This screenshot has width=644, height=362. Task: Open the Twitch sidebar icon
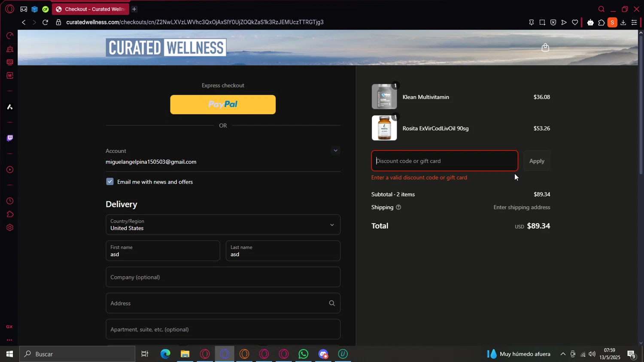(x=9, y=138)
